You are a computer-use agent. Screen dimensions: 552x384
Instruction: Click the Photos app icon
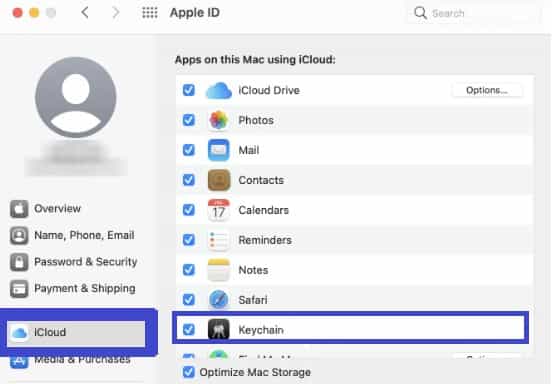(219, 120)
